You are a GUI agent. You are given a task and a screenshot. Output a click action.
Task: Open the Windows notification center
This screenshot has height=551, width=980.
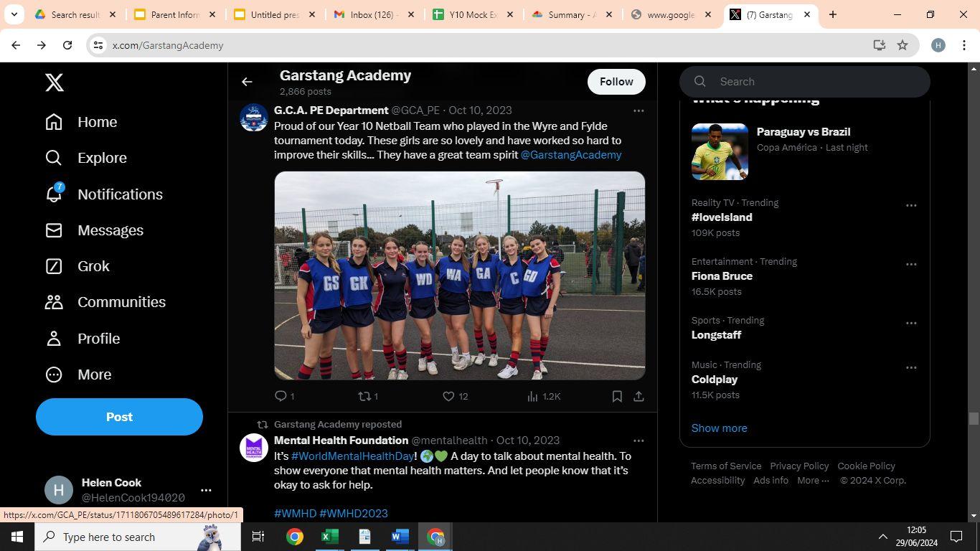pos(956,537)
